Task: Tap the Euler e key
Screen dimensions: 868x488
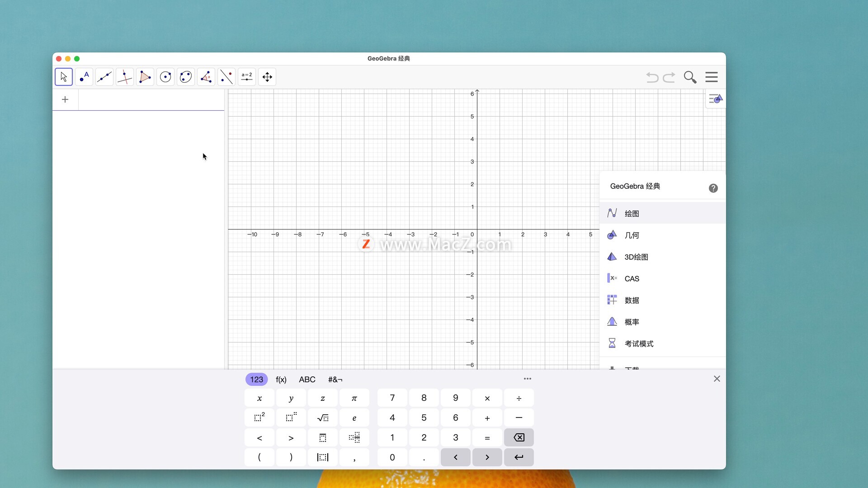Action: point(354,418)
